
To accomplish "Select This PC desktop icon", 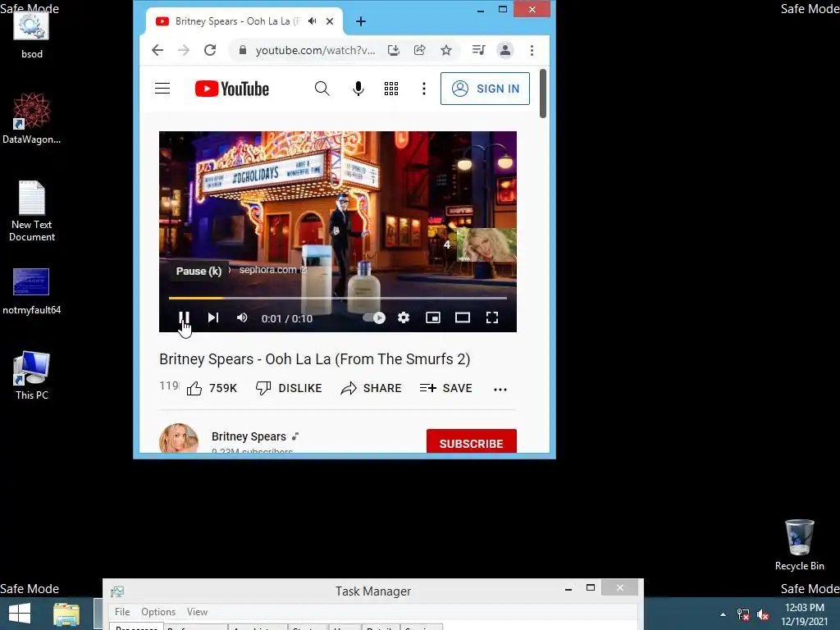I will coord(32,375).
